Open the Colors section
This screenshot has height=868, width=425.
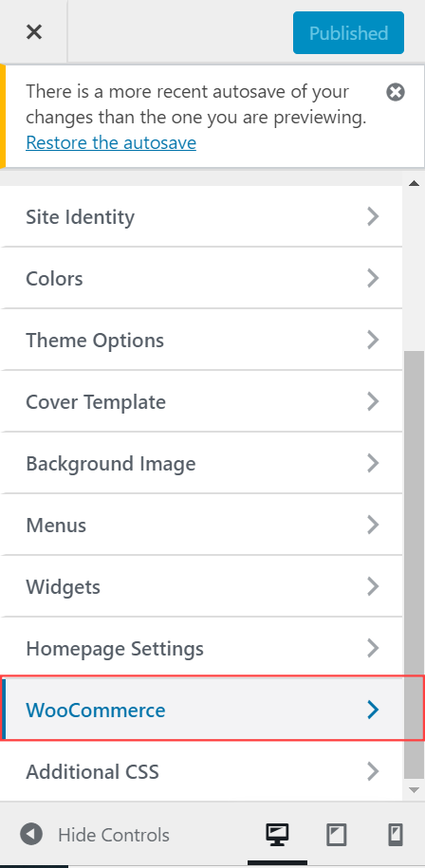(x=201, y=278)
